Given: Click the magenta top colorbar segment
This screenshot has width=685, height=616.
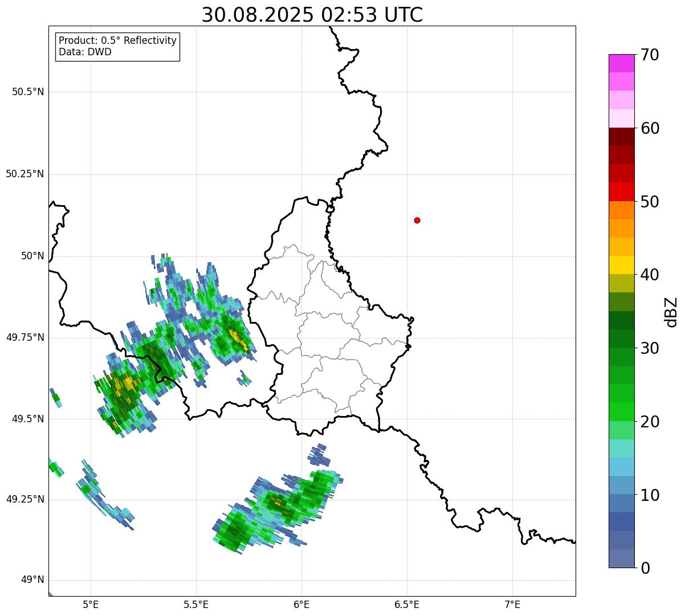Looking at the screenshot, I should pyautogui.click(x=621, y=63).
